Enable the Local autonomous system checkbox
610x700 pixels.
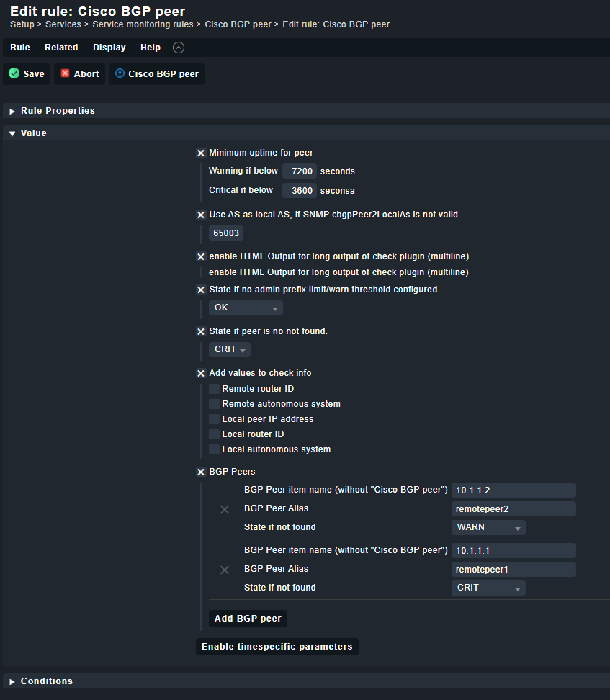coord(215,449)
